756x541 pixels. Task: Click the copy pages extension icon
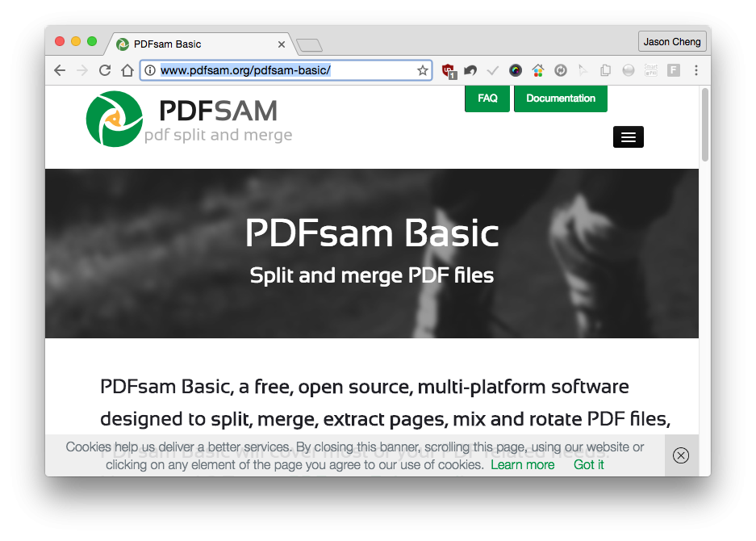(x=605, y=71)
